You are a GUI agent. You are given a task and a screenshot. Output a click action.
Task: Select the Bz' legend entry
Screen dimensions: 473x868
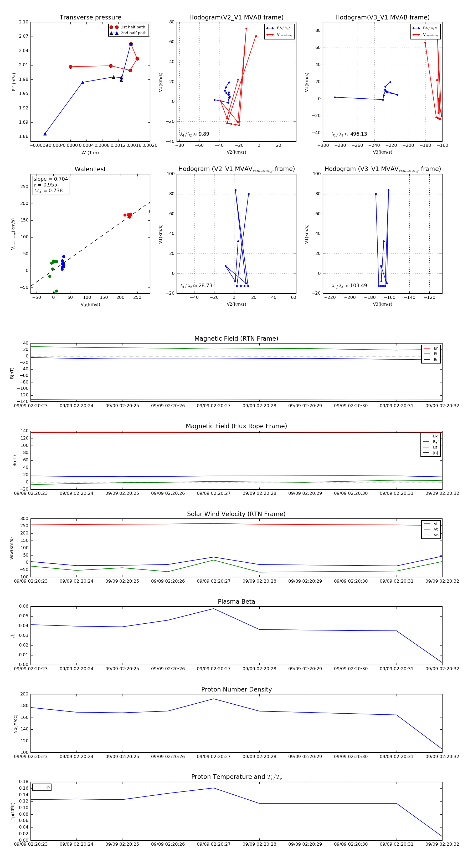tap(431, 447)
